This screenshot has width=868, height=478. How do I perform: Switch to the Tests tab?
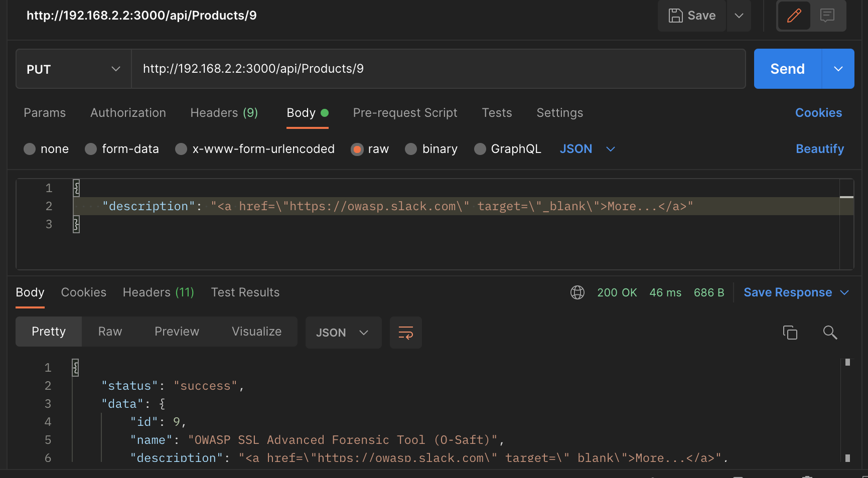coord(497,113)
